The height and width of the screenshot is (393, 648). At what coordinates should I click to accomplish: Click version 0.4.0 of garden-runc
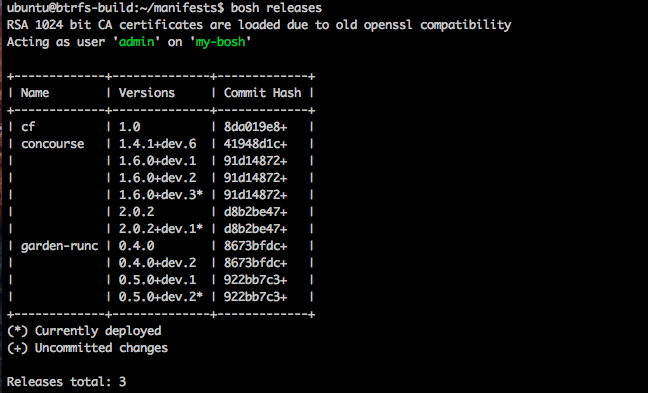coord(136,246)
